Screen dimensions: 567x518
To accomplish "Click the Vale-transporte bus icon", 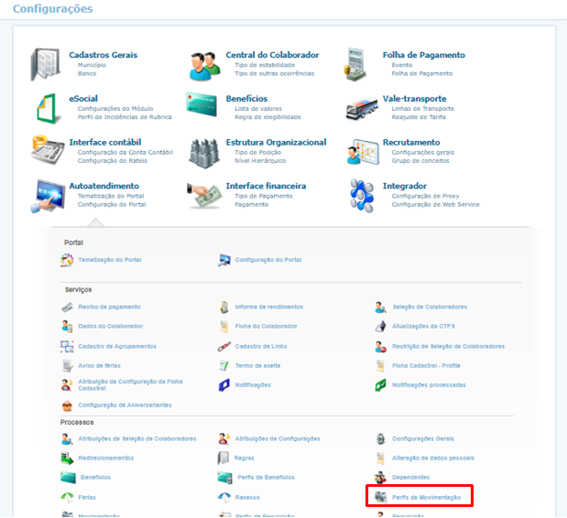I will (x=362, y=107).
